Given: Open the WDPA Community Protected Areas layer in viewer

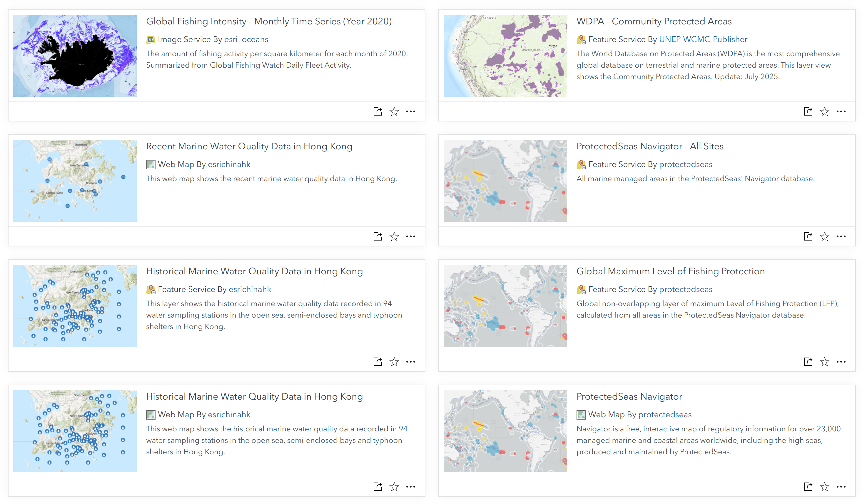Looking at the screenshot, I should (808, 111).
